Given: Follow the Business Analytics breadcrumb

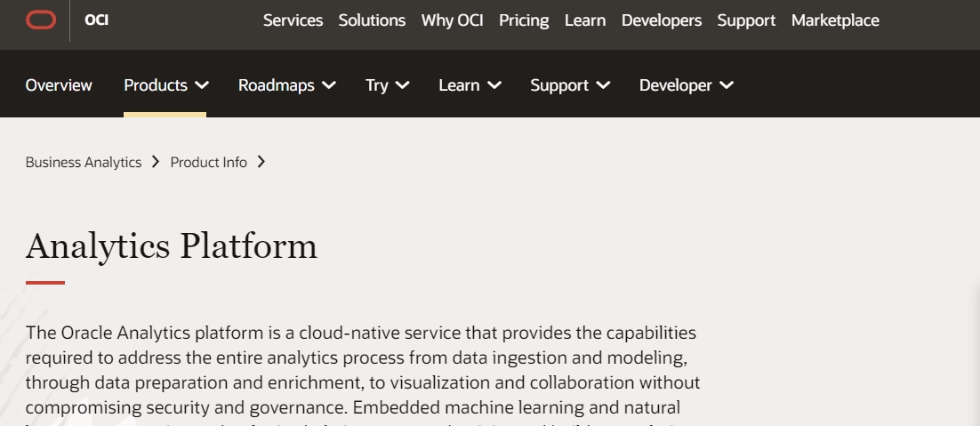Looking at the screenshot, I should [83, 163].
